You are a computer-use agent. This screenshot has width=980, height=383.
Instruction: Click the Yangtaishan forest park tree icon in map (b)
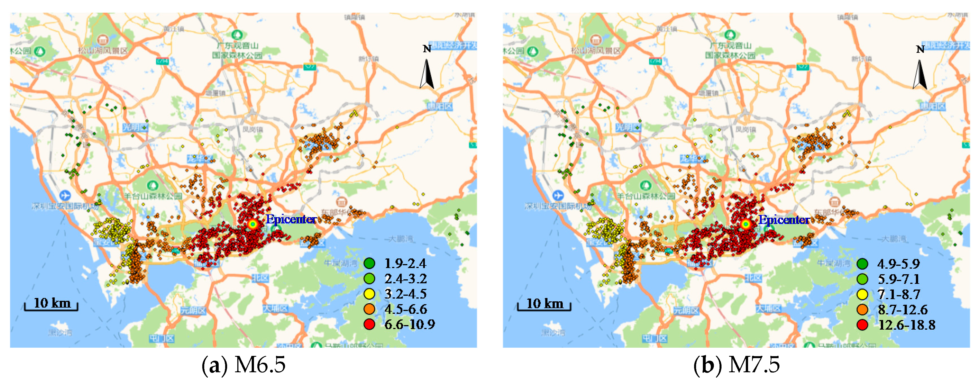646,186
